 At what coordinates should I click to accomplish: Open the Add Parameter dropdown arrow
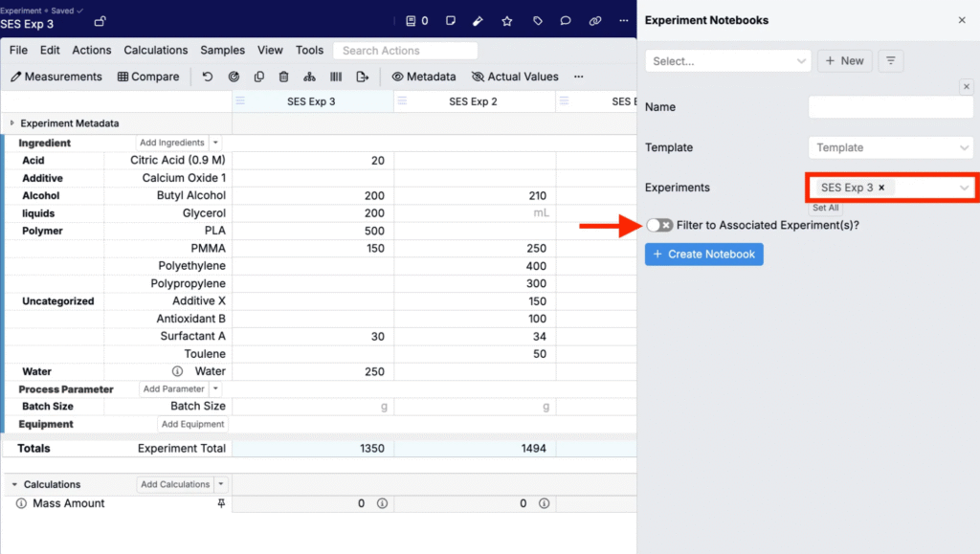coord(215,388)
